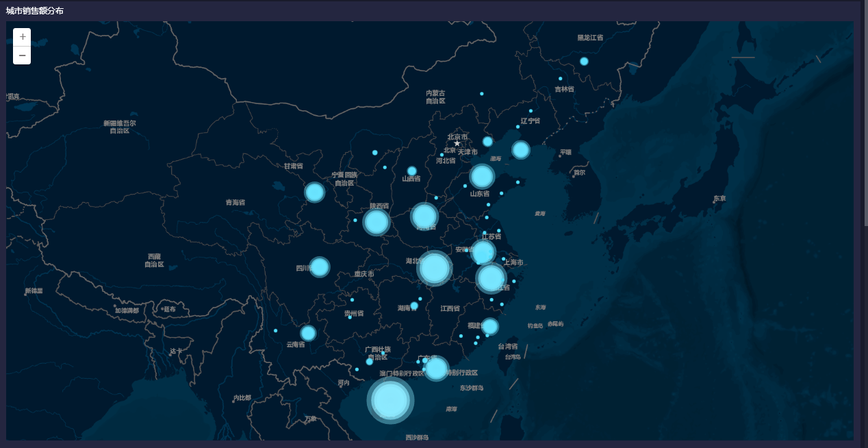The image size is (868, 448).
Task: Click the 重庆市 map label
Action: tap(364, 274)
